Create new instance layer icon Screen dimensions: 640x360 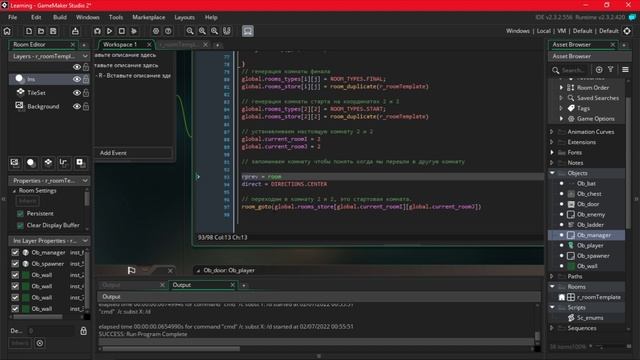pos(31,162)
